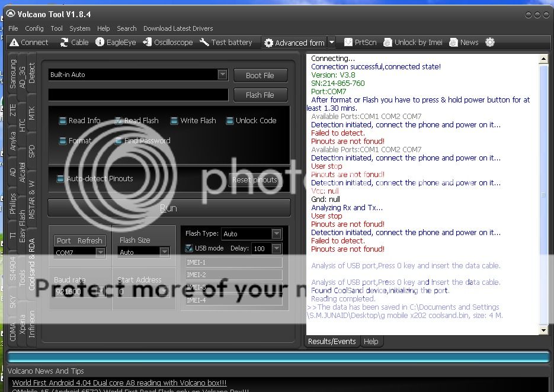554x392 pixels.
Task: Enable the Write Flash checkbox
Action: (174, 121)
